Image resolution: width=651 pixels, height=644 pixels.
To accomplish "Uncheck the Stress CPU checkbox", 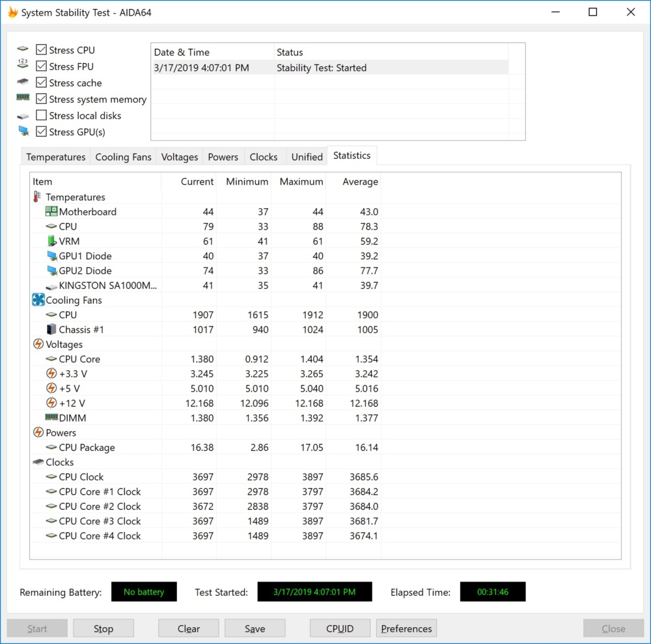I will (41, 50).
